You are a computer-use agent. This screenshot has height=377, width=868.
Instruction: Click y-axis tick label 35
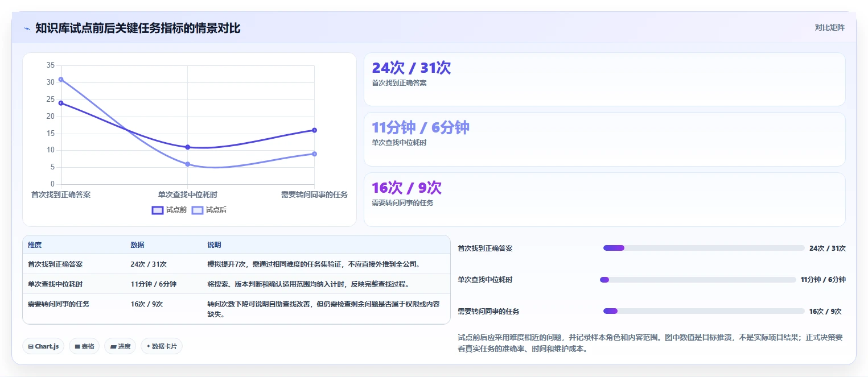[x=51, y=65]
